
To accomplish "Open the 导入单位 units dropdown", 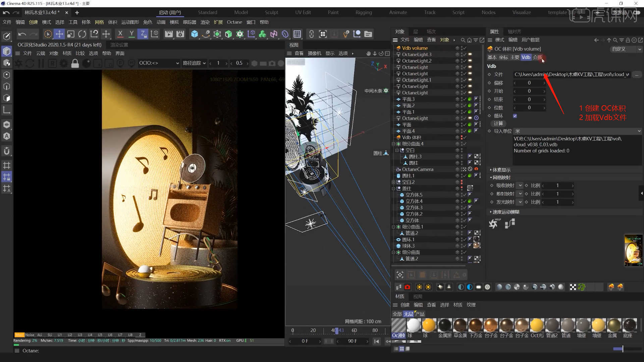I will (x=578, y=131).
